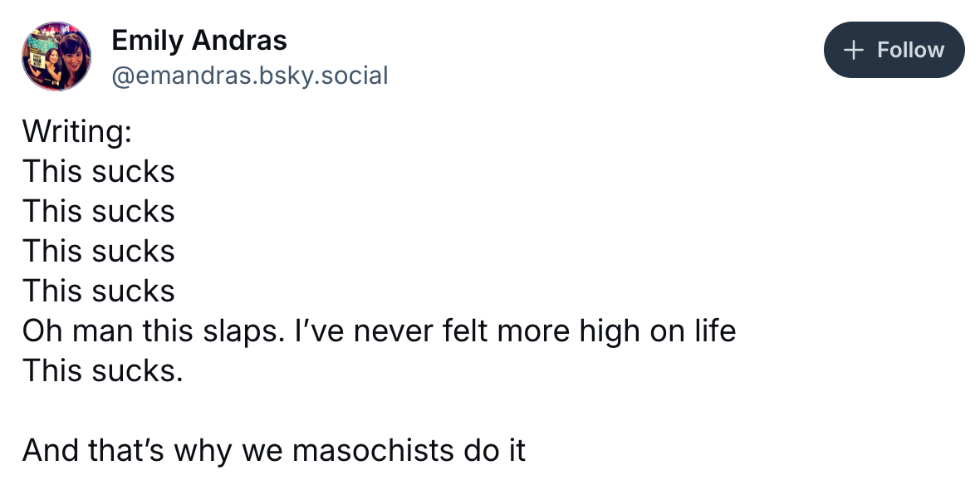Click the masochists closing line of the post
Screen dimensions: 980x485
click(274, 450)
